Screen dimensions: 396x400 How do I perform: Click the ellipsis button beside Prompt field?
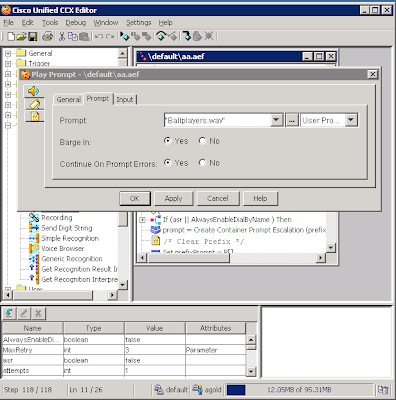pos(291,120)
